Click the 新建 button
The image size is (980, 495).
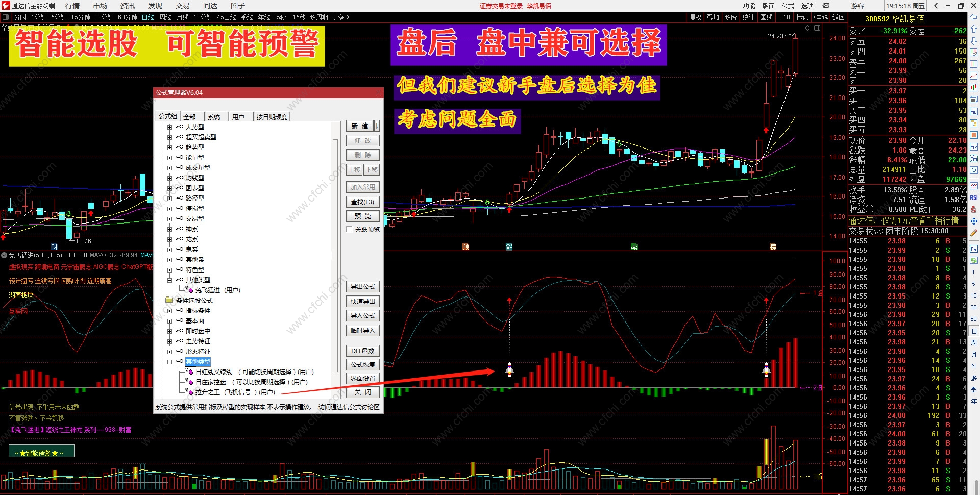(360, 126)
